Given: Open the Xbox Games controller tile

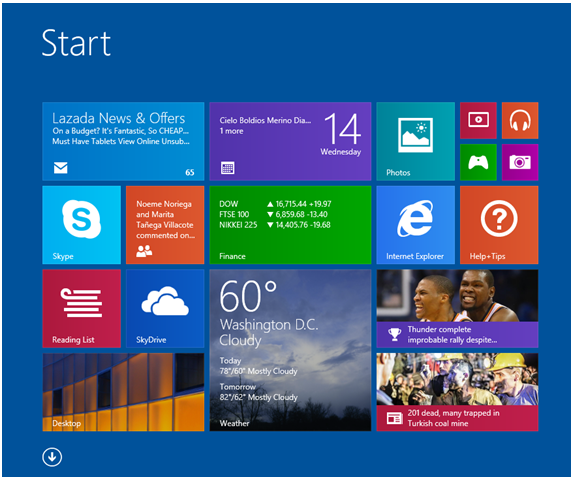Looking at the screenshot, I should [x=478, y=162].
